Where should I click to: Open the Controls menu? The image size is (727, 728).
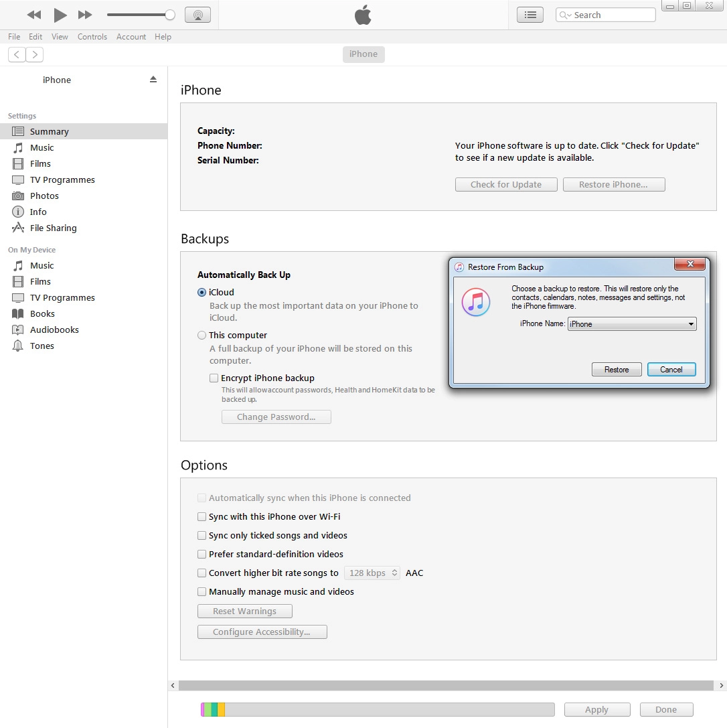(92, 37)
